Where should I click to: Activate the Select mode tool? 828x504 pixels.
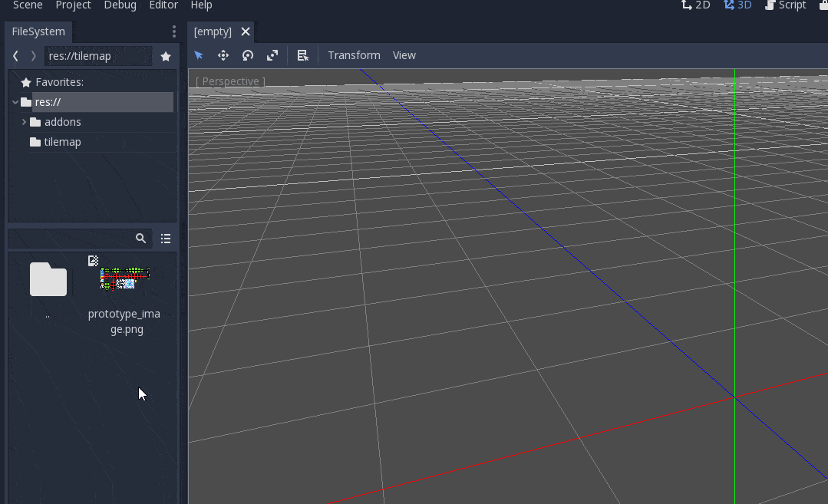click(x=198, y=54)
